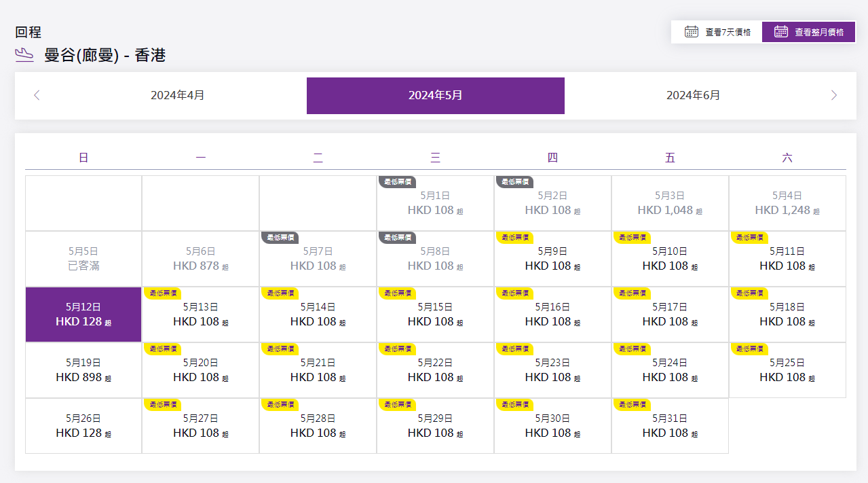Click the landing airplane icon beside 曼谷(廊曼)

(24, 55)
